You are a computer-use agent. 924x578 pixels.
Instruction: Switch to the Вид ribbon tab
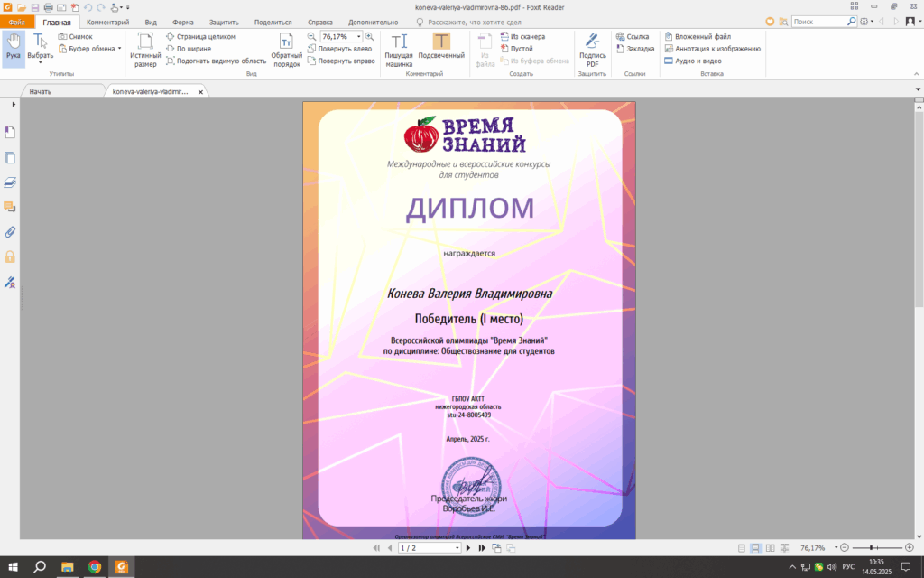(151, 22)
